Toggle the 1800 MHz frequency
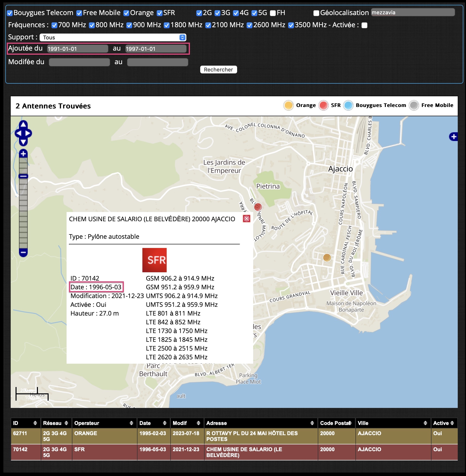The height and width of the screenshot is (476, 466). coord(167,26)
